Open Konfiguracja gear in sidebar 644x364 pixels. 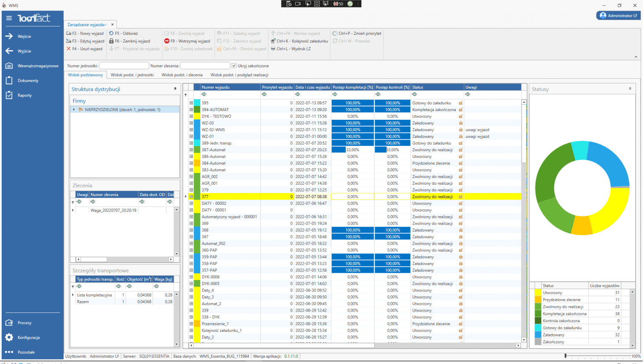click(9, 338)
